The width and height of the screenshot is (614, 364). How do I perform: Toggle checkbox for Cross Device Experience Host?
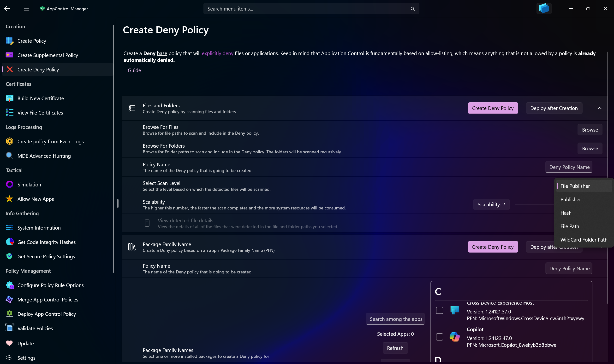tap(440, 310)
